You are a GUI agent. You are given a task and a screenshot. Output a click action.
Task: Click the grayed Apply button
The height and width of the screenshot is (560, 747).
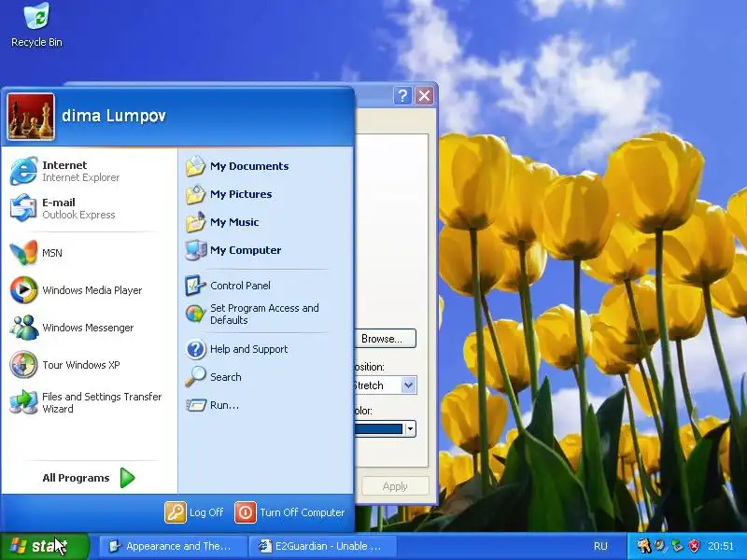click(395, 486)
